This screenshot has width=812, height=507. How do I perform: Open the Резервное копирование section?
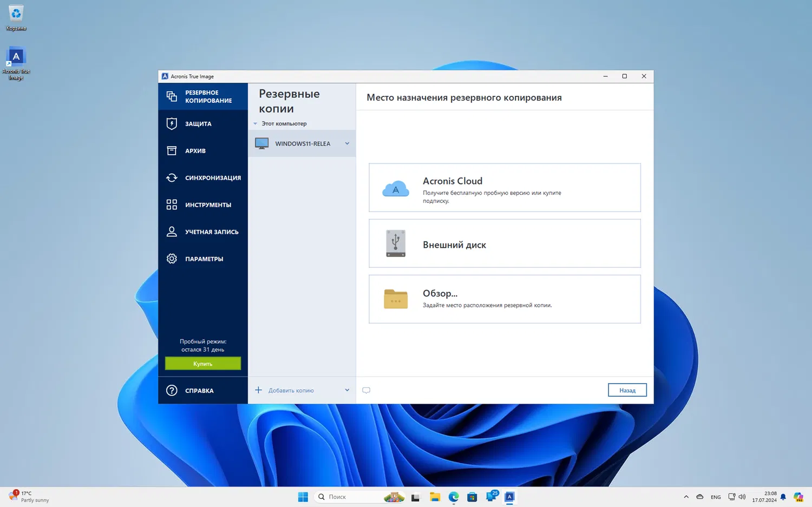(x=203, y=96)
